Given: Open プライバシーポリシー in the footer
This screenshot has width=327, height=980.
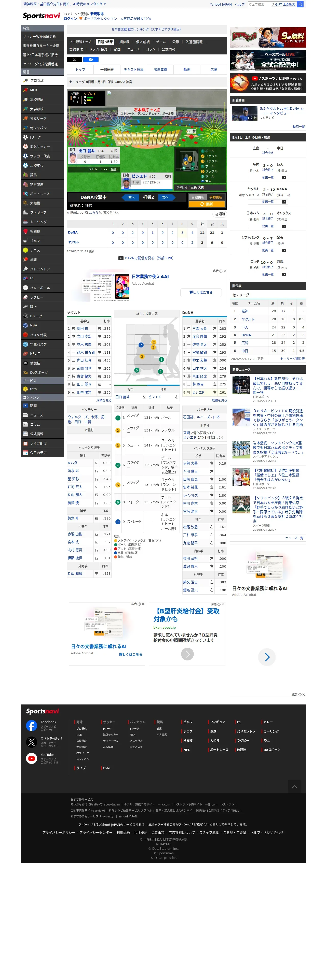Looking at the screenshot, I should pyautogui.click(x=59, y=832).
